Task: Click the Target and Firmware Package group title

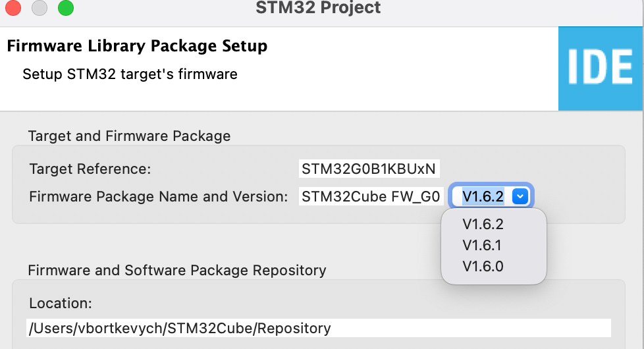Action: [129, 136]
